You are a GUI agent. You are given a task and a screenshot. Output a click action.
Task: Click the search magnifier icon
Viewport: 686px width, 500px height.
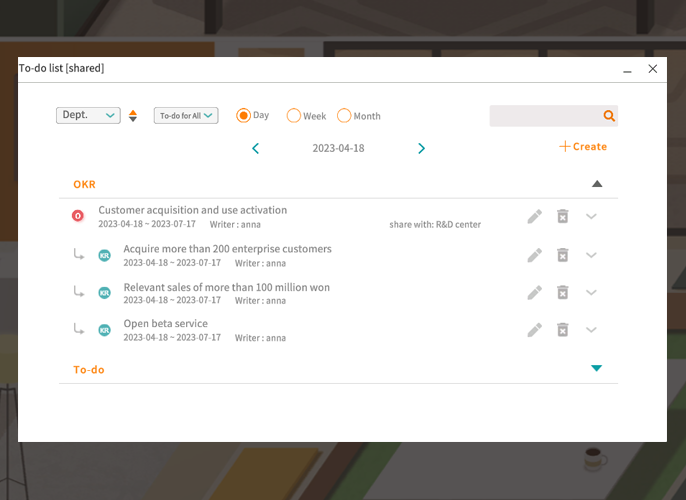609,115
